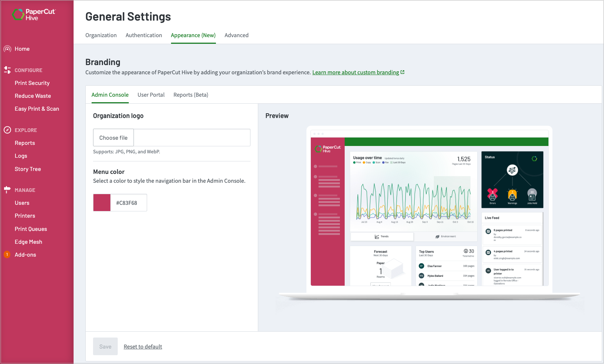Click the Add-ons notification badge
This screenshot has height=364, width=604.
click(x=7, y=254)
